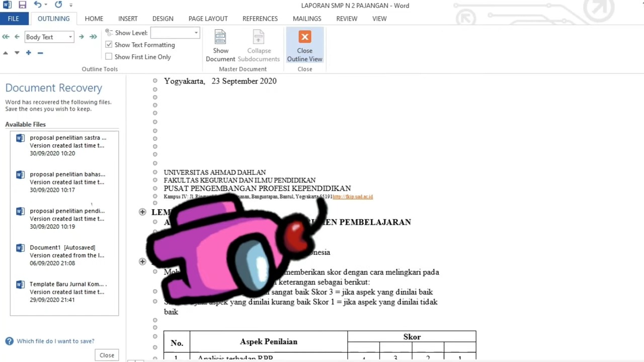Open the MAILINGS tab

pyautogui.click(x=307, y=19)
